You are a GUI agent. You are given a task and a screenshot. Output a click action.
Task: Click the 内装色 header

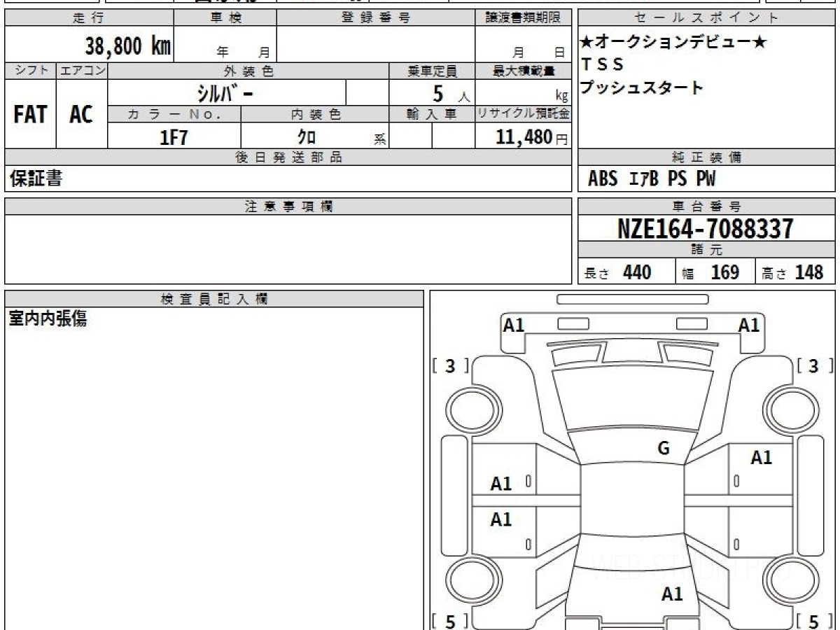[x=315, y=114]
